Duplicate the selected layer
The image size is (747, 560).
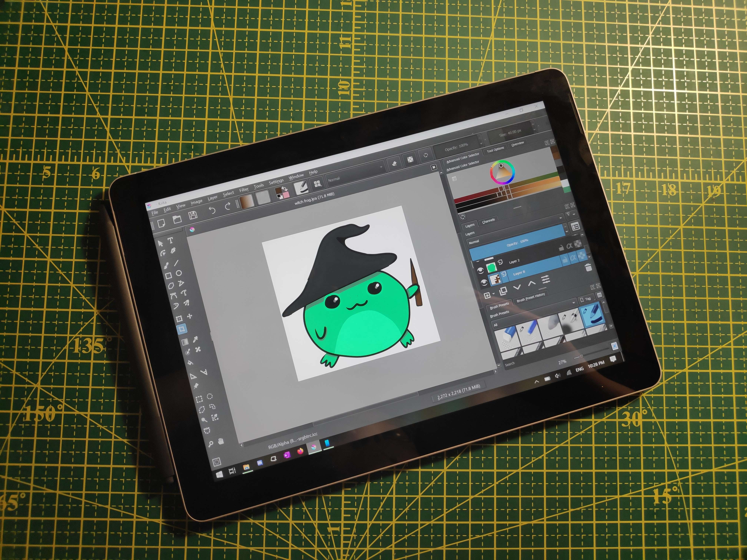[503, 291]
